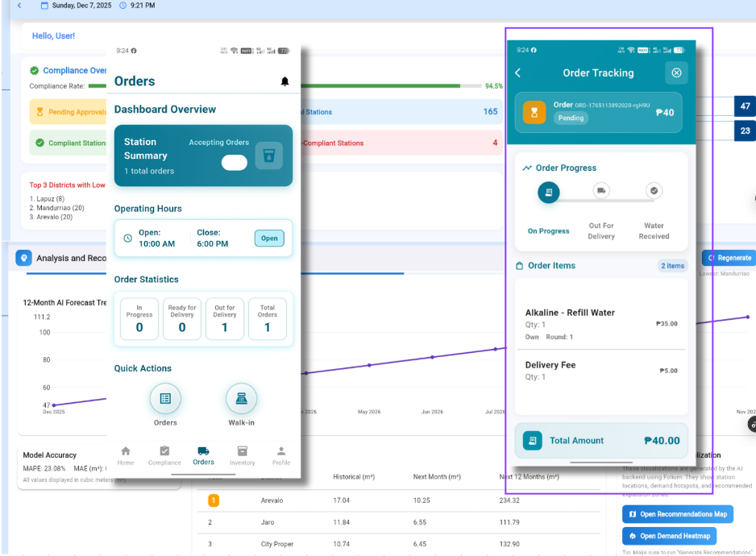
Task: Tap the Orders quick action icon
Action: click(x=165, y=398)
